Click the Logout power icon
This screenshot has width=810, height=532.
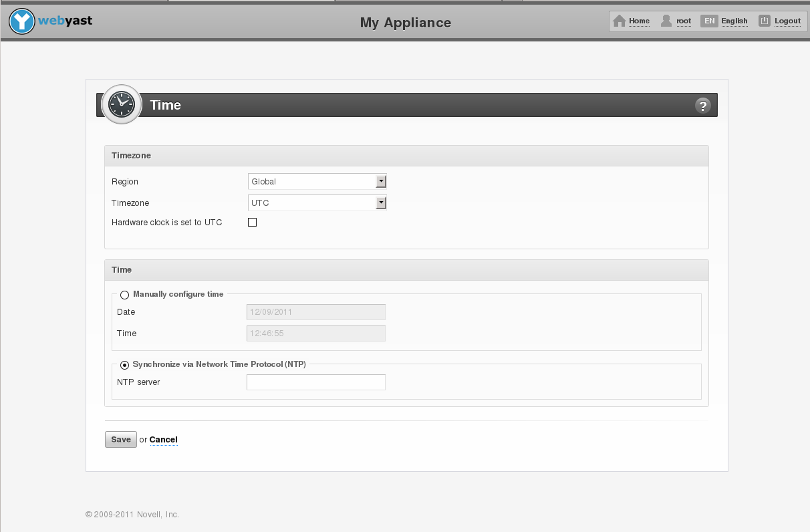point(765,21)
